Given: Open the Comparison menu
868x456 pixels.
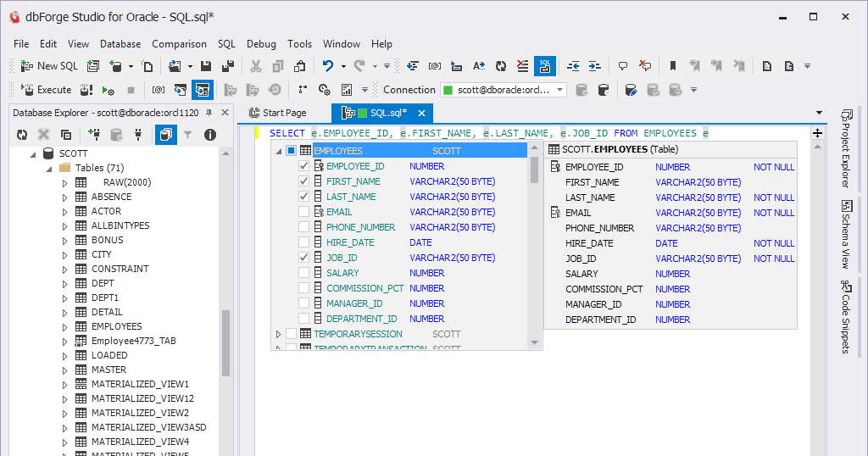Looking at the screenshot, I should (180, 44).
